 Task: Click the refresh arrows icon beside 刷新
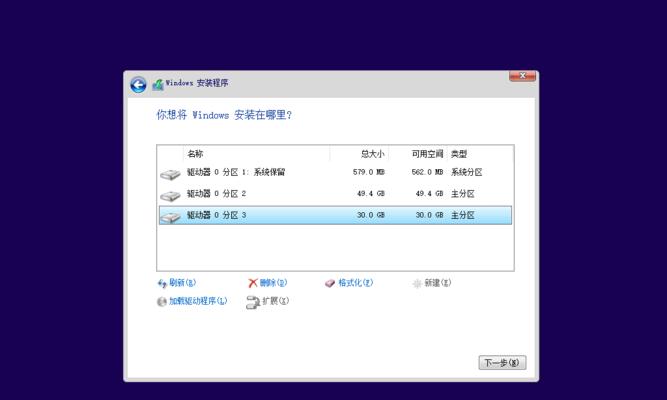pyautogui.click(x=162, y=283)
